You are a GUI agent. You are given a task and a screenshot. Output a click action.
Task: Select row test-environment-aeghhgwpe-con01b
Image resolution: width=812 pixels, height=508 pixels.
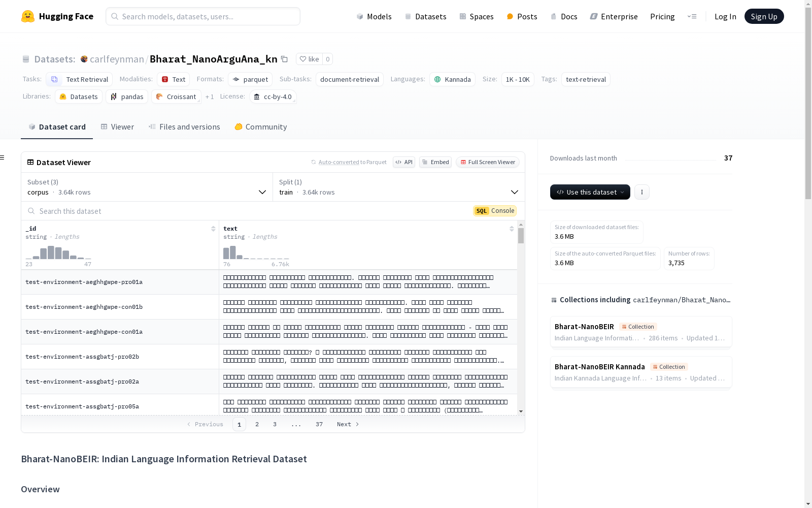click(x=269, y=307)
